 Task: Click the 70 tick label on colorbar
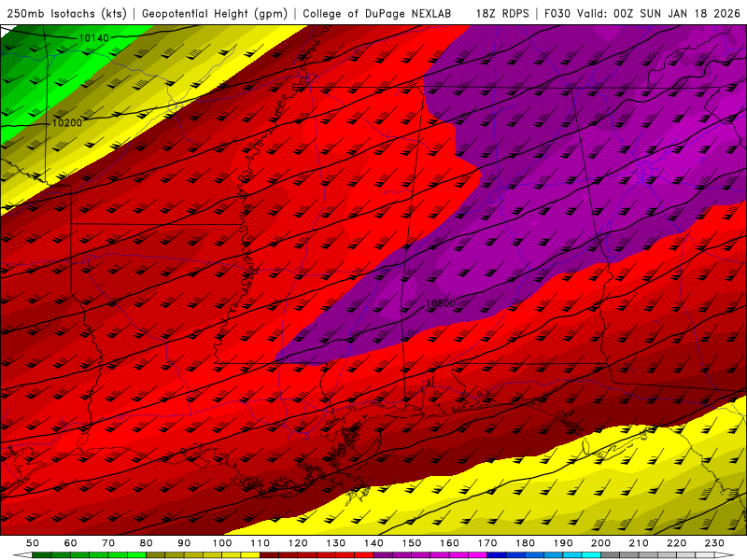click(108, 543)
